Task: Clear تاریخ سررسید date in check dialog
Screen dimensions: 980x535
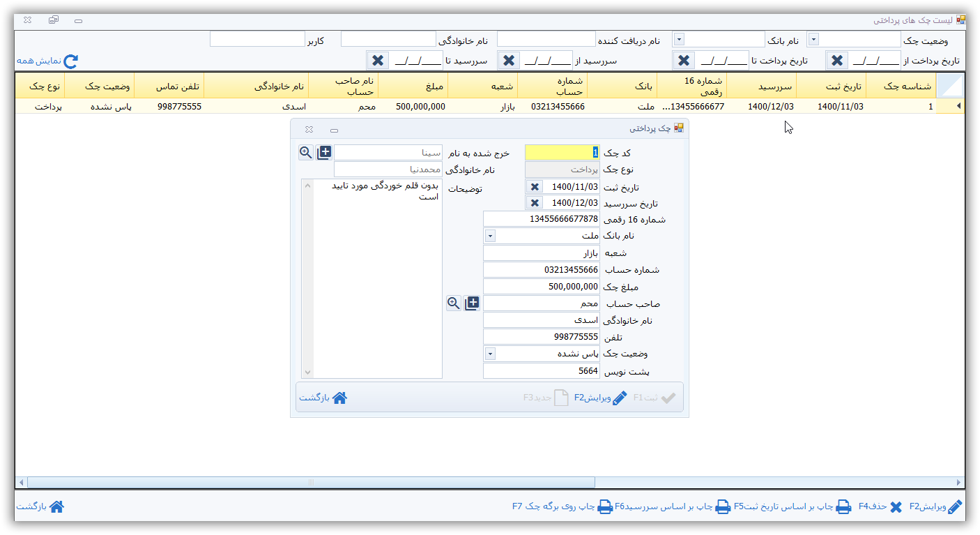Action: click(x=535, y=203)
